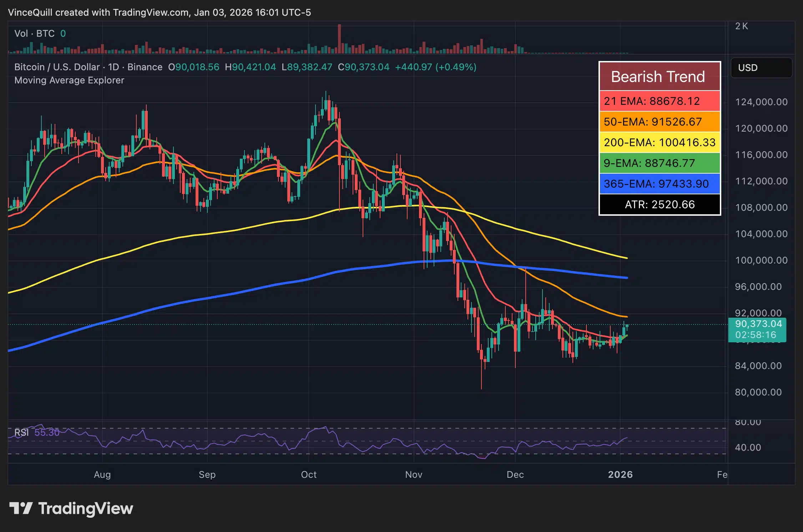Click the RSI indicator label
The width and height of the screenshot is (803, 532).
(x=21, y=433)
